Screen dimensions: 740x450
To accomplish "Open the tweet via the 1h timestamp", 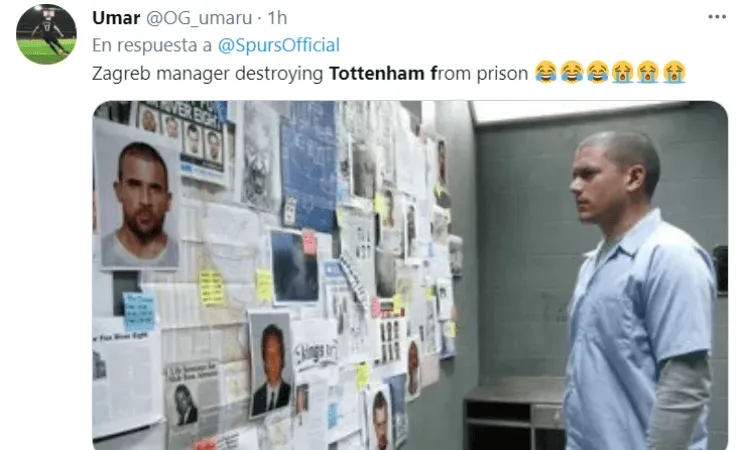I will point(277,18).
